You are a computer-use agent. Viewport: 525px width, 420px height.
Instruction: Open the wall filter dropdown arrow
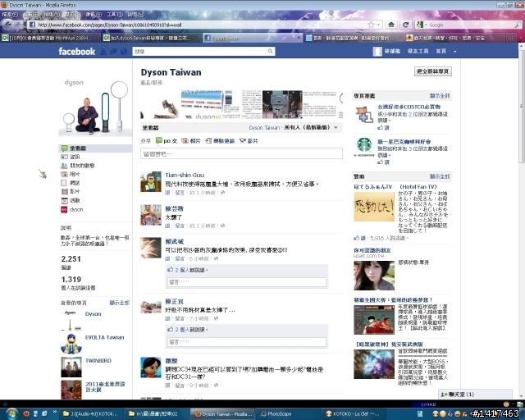[x=336, y=128]
